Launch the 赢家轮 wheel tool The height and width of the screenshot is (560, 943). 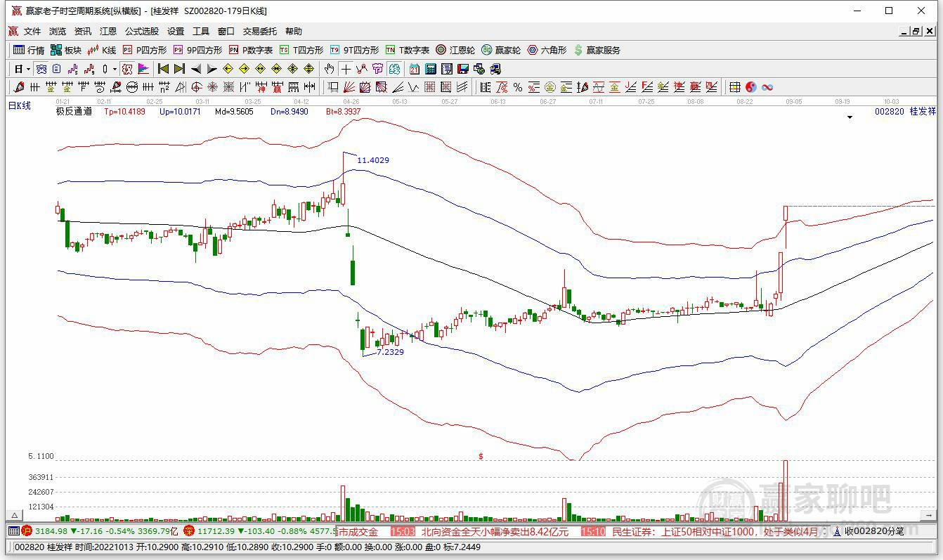[501, 50]
